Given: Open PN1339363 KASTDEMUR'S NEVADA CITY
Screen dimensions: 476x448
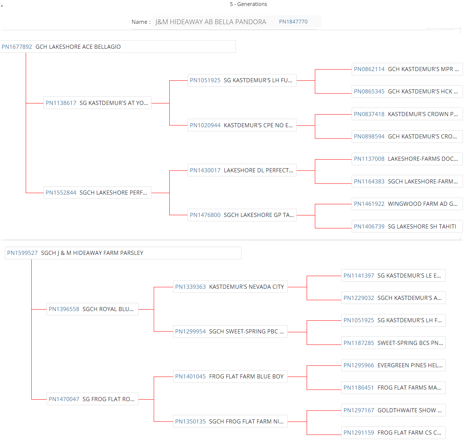Looking at the screenshot, I should point(230,287).
